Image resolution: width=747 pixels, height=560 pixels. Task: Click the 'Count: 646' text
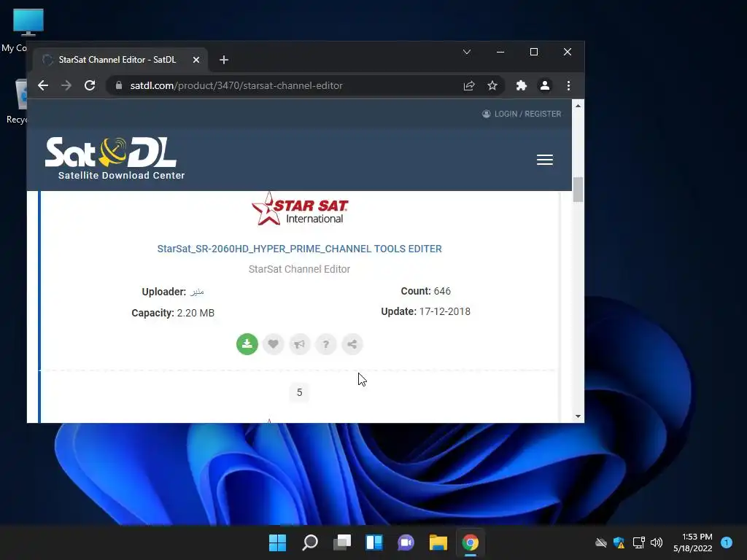tap(425, 291)
